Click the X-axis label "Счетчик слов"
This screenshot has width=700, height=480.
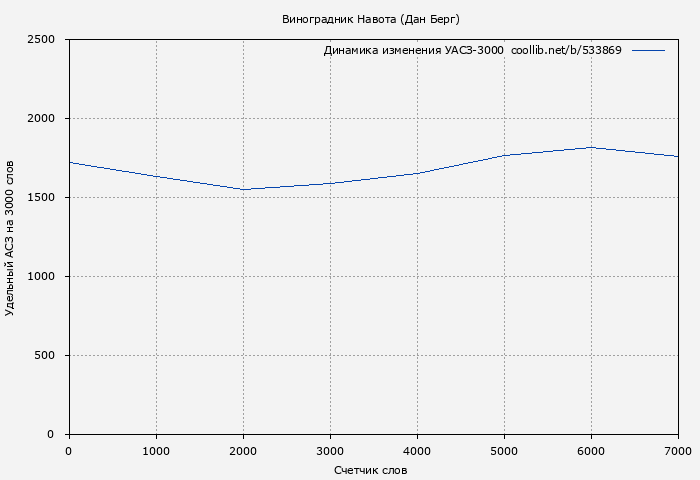point(371,470)
